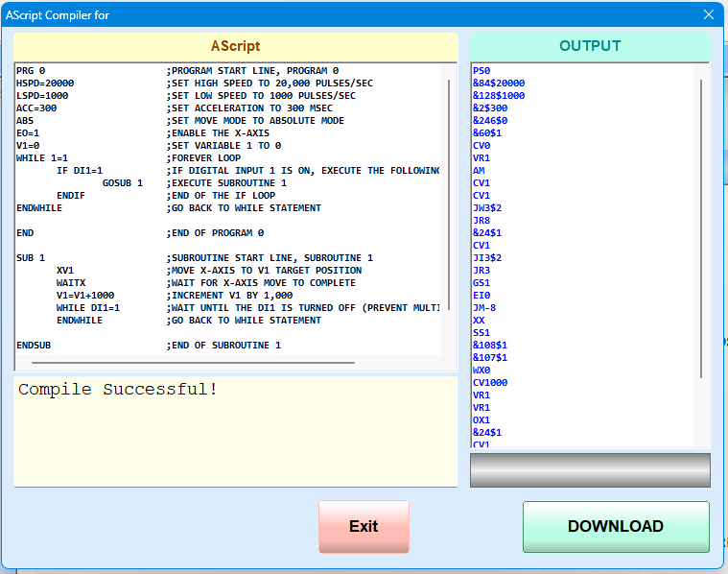Click the PRG 0 code line
This screenshot has height=574, width=728.
click(31, 71)
